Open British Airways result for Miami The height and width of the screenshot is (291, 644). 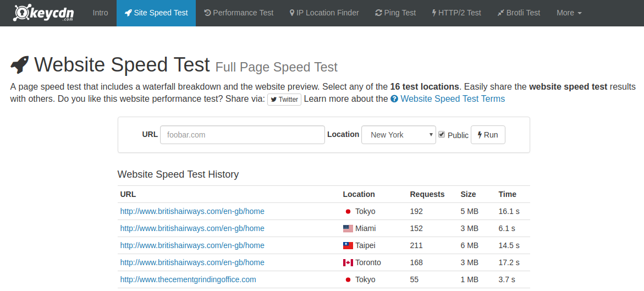click(192, 228)
